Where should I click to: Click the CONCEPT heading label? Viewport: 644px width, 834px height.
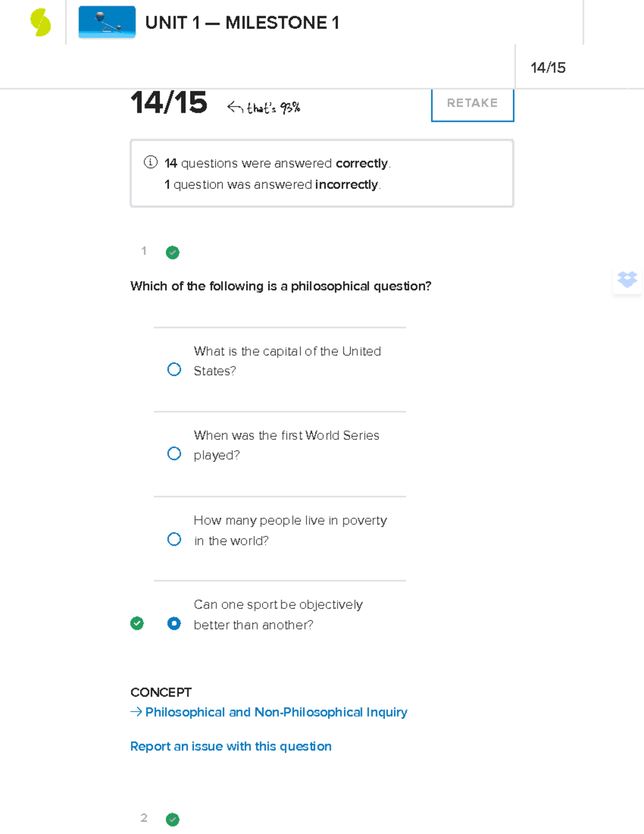coord(160,692)
